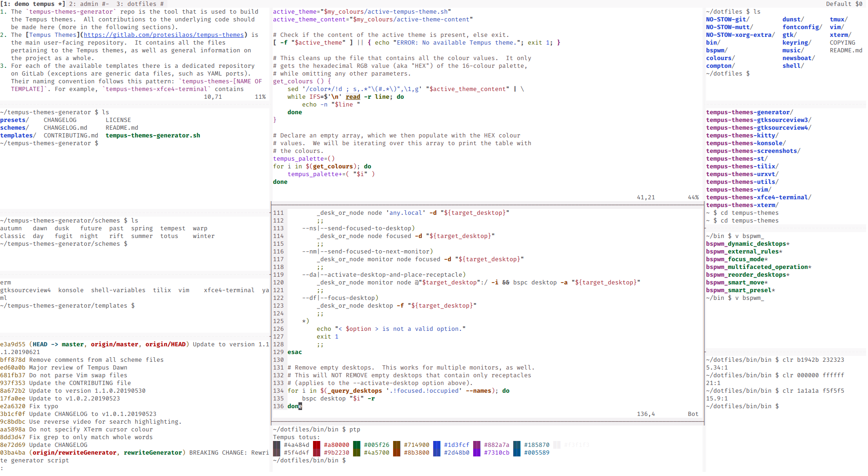The width and height of the screenshot is (868, 476).
Task: Click the swatch beside #2d48b0
Action: 437,452
